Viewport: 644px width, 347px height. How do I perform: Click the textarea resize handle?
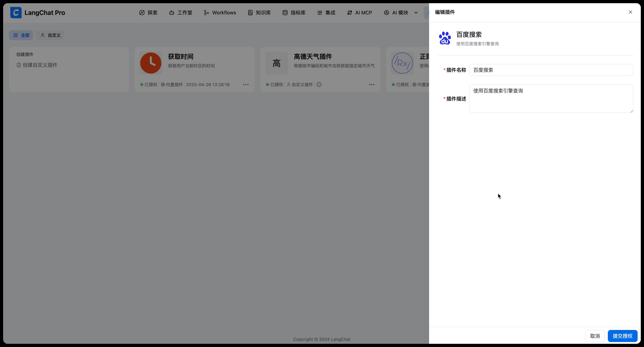click(x=632, y=111)
